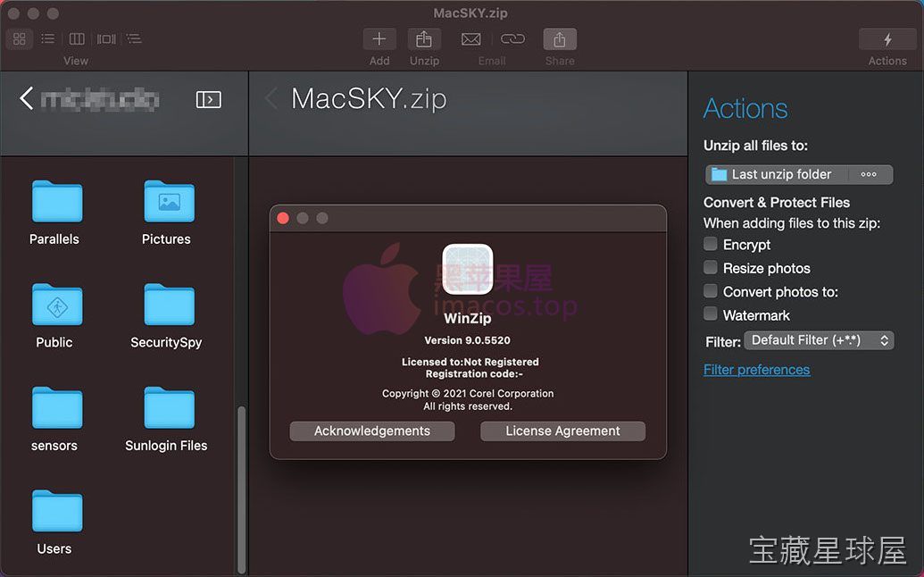Image resolution: width=924 pixels, height=577 pixels.
Task: Enable the Resize photos checkbox
Action: pos(711,268)
